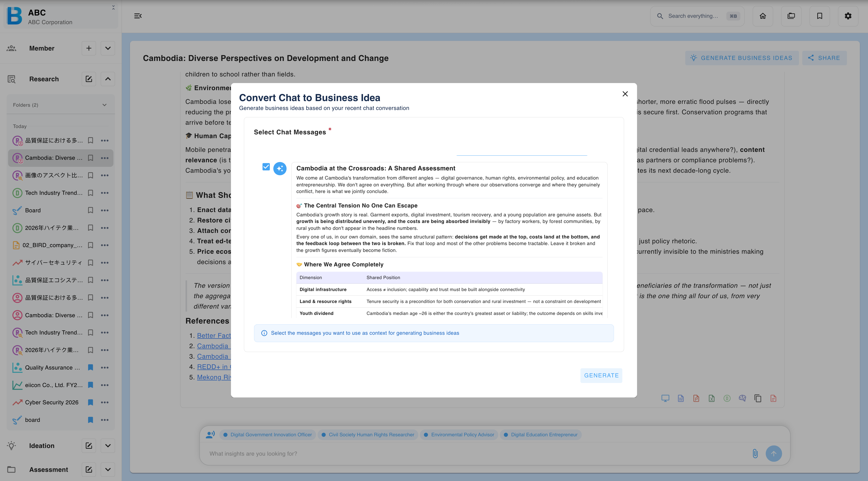Copy the response with the copy icon
Image resolution: width=868 pixels, height=481 pixels.
point(758,398)
